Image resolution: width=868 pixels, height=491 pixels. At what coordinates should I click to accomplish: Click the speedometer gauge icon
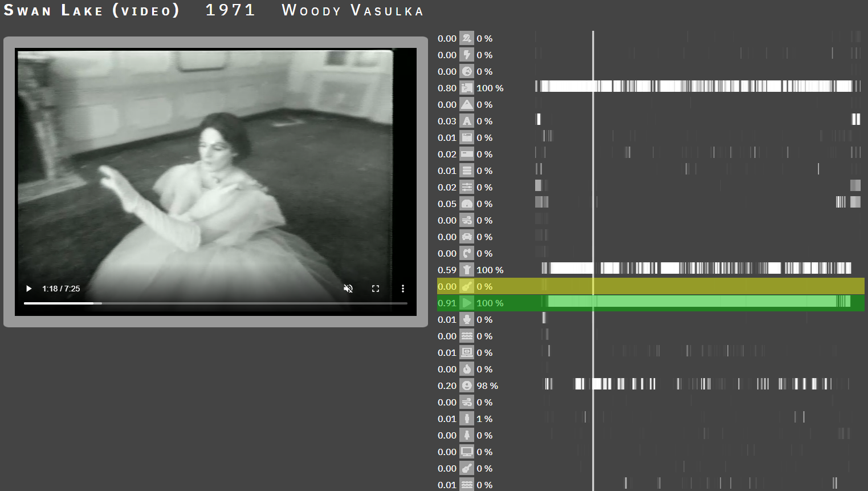coord(467,204)
